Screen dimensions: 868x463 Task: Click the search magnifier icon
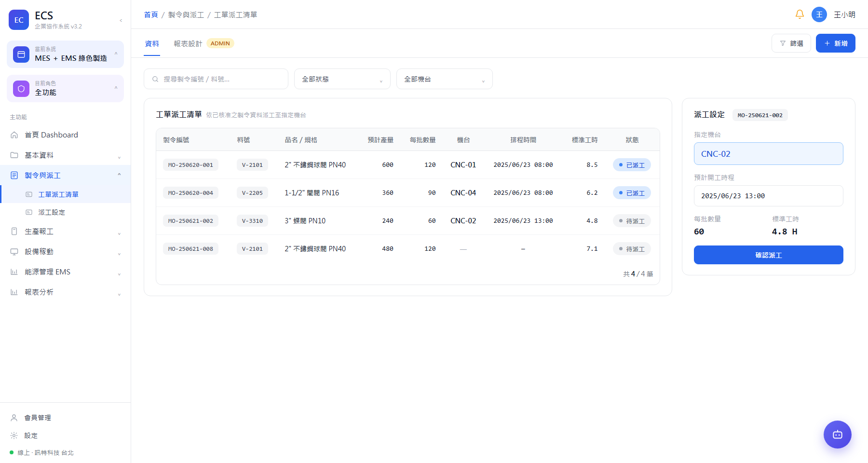(155, 79)
